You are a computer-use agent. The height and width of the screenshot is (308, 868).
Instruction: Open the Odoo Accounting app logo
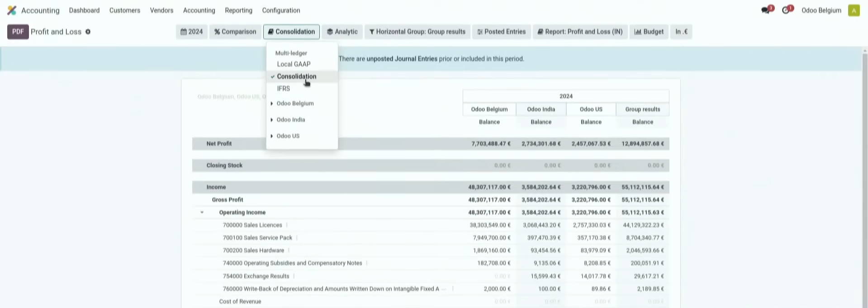[x=12, y=10]
